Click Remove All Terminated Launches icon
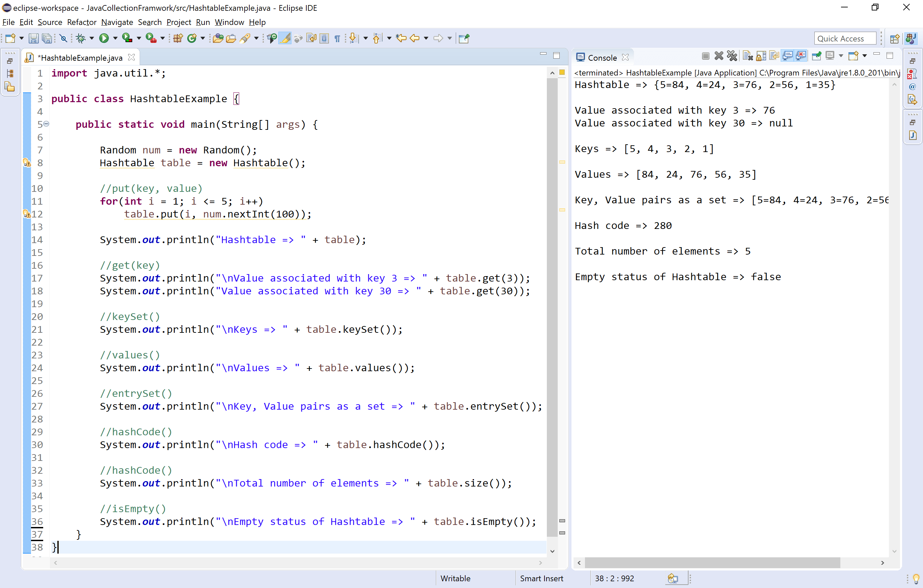923x588 pixels. click(732, 56)
